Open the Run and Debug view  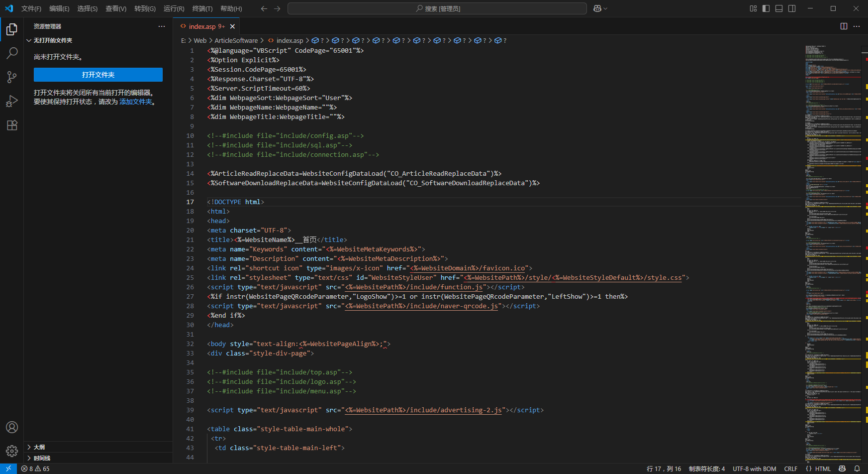12,101
